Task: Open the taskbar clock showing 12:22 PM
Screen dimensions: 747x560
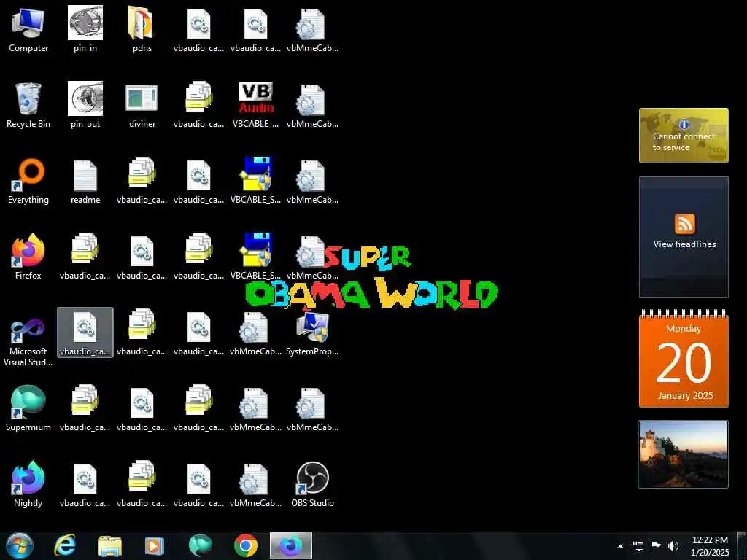Action: [710, 546]
